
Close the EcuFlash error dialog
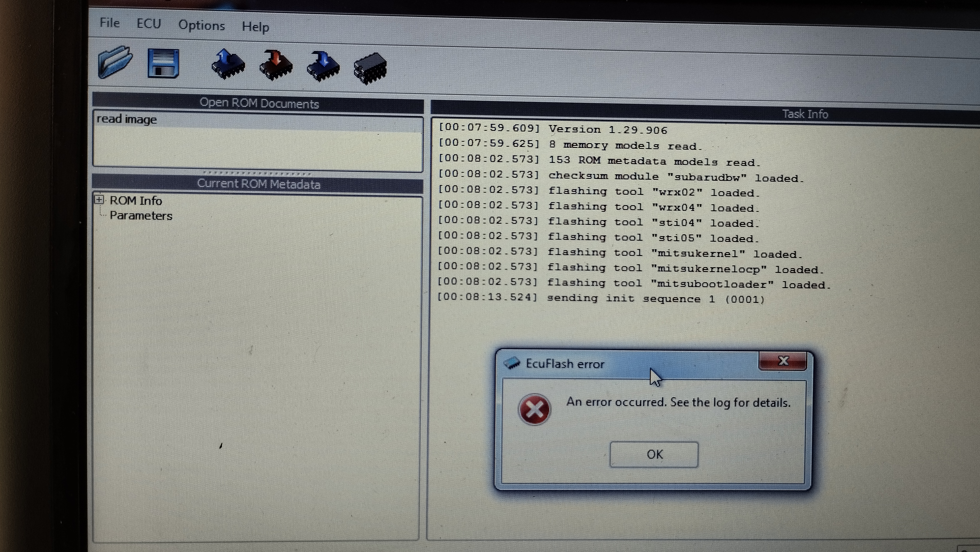[783, 361]
